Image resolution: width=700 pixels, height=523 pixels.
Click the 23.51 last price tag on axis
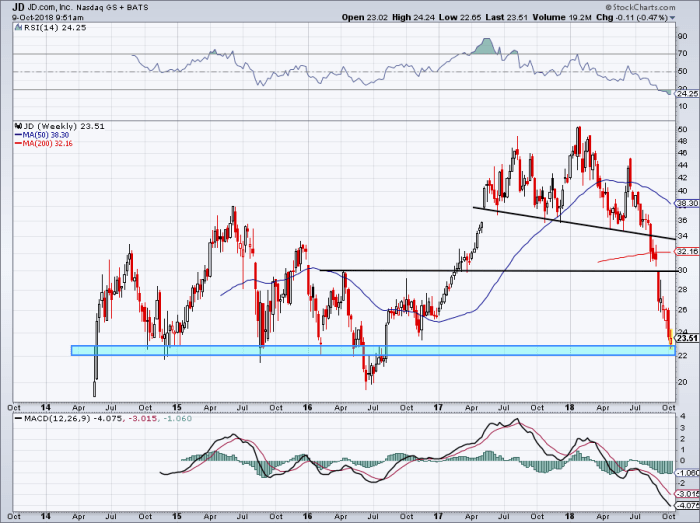(x=688, y=338)
